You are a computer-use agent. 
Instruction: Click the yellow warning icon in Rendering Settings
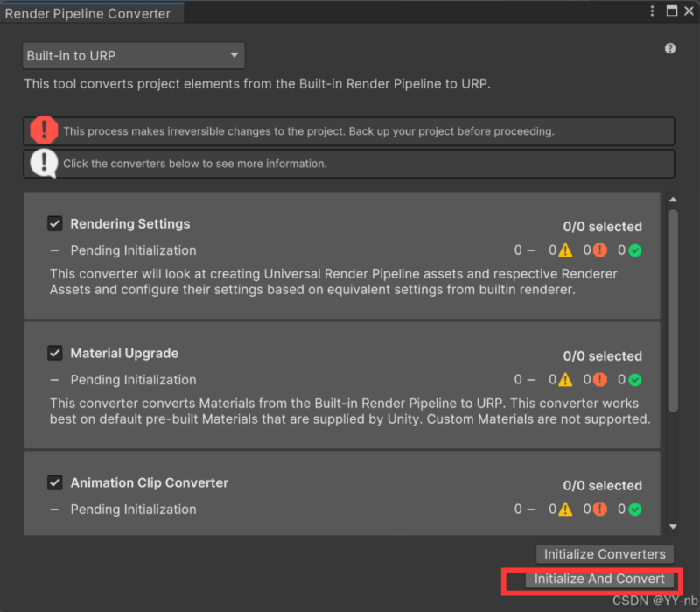pyautogui.click(x=565, y=250)
